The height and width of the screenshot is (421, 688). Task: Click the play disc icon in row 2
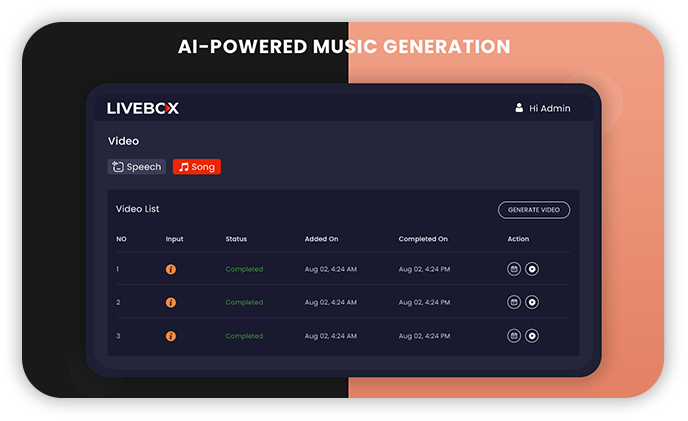(532, 302)
